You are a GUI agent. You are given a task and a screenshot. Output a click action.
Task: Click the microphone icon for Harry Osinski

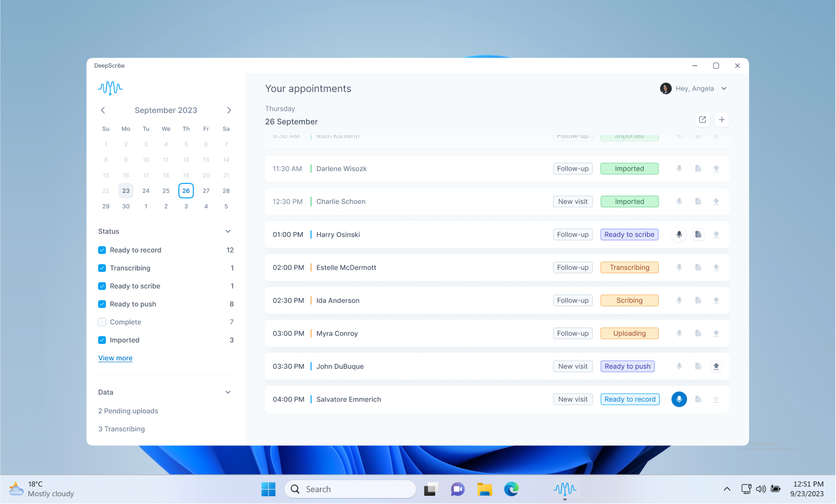click(x=679, y=235)
